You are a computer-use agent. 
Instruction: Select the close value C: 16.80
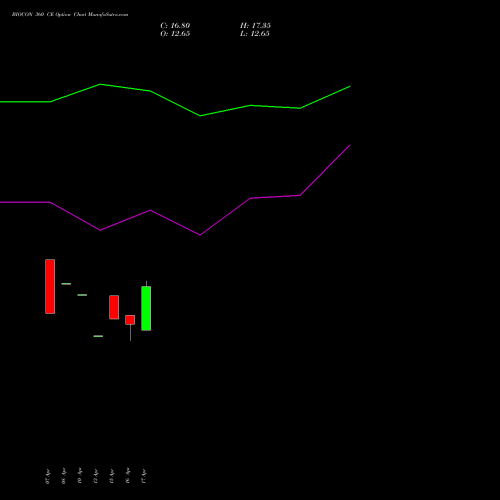(175, 26)
